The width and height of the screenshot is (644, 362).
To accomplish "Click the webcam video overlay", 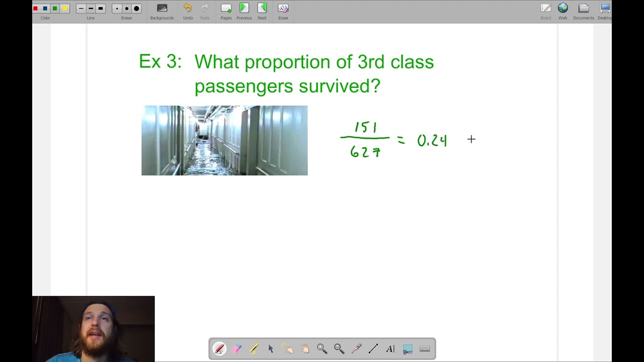I will tap(94, 329).
